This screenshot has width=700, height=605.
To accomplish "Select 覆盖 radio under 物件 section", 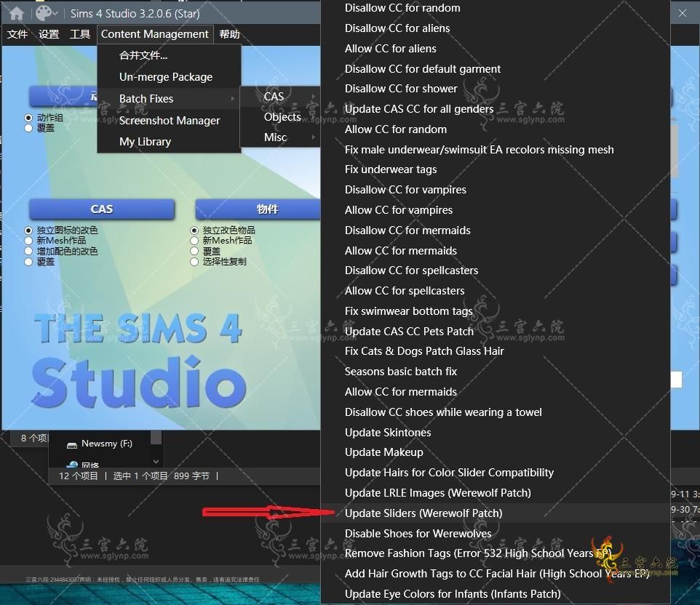I will 194,251.
